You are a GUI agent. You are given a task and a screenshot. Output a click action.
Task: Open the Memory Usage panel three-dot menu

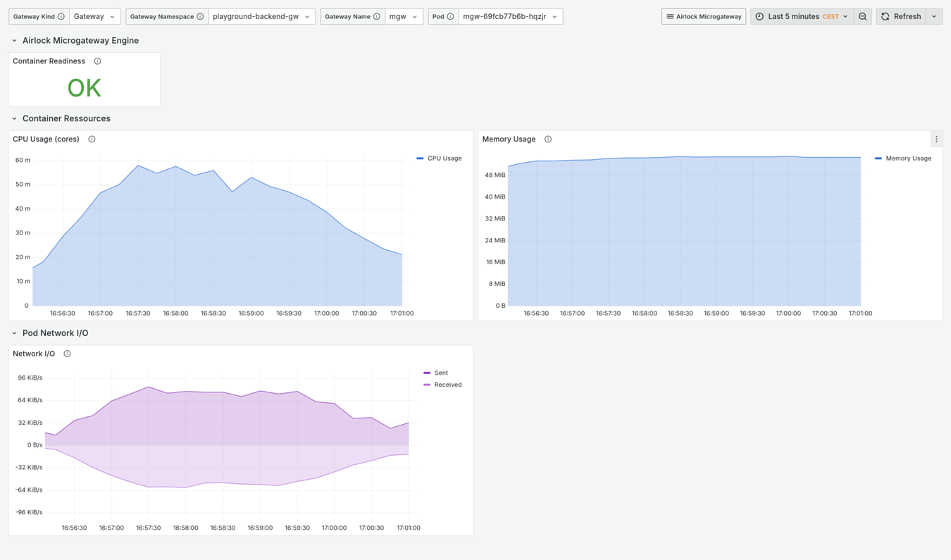[x=936, y=139]
